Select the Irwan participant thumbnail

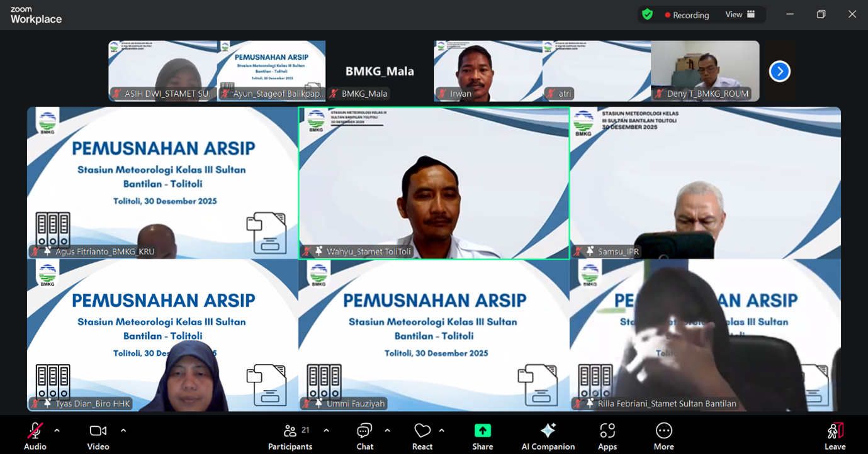point(488,71)
